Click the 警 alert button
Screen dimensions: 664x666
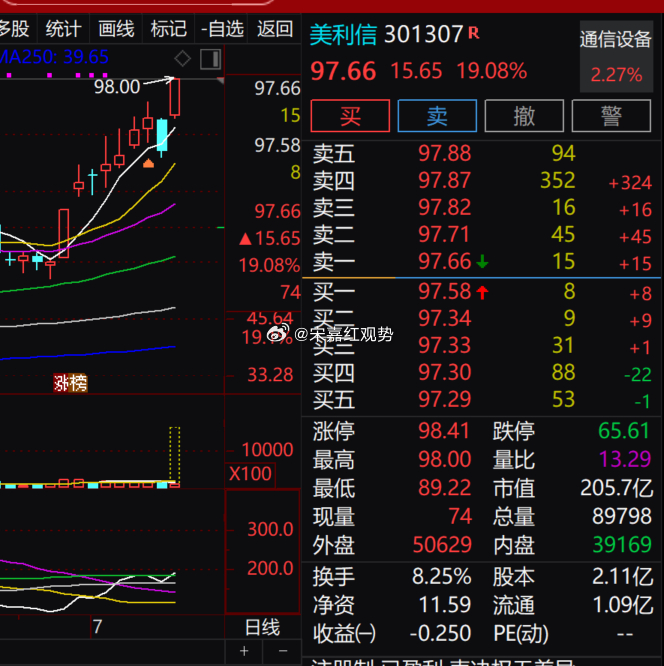pos(611,116)
